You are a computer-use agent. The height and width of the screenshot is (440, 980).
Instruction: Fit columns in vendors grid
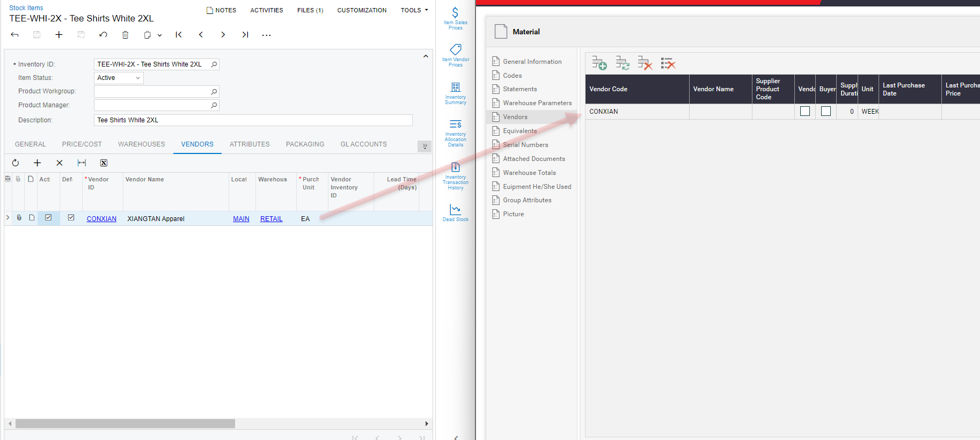tap(82, 163)
